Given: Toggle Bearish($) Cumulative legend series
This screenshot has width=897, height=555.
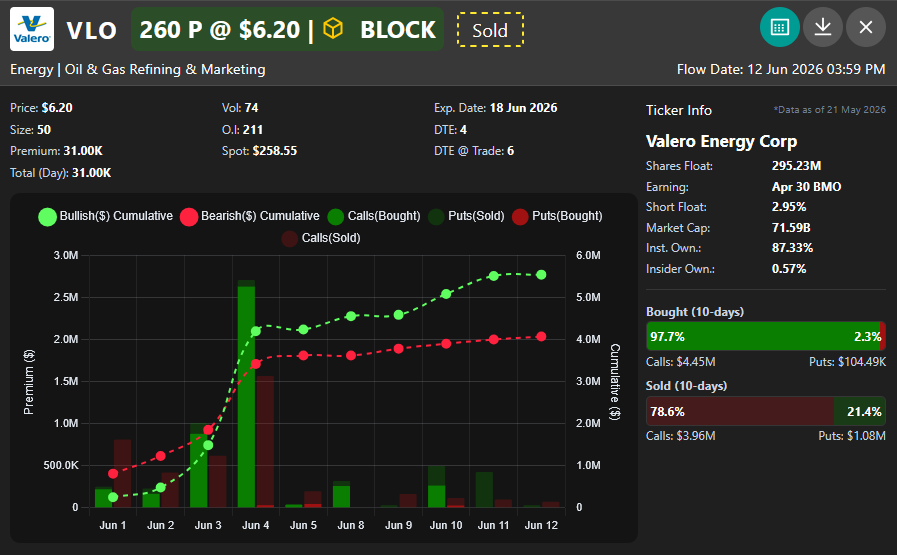Looking at the screenshot, I should pos(249,216).
